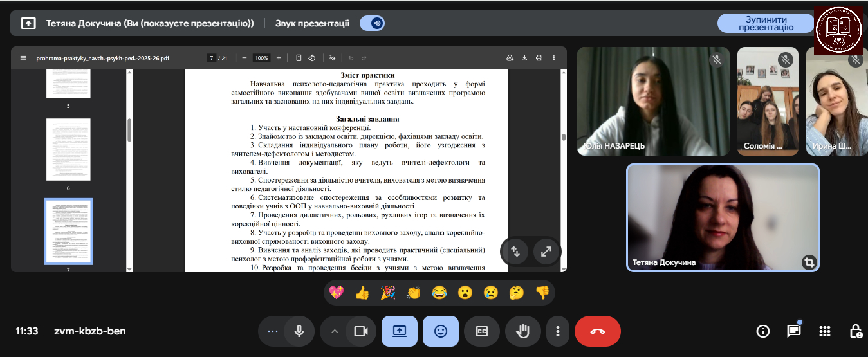Open audio settings three-dot menu
Viewport: 868px width, 357px height.
click(272, 331)
